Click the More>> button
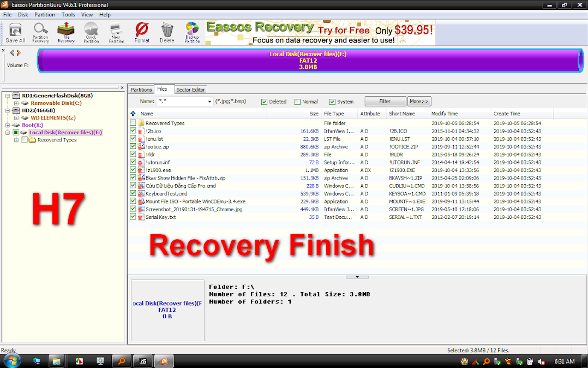The image size is (588, 368). [x=419, y=102]
